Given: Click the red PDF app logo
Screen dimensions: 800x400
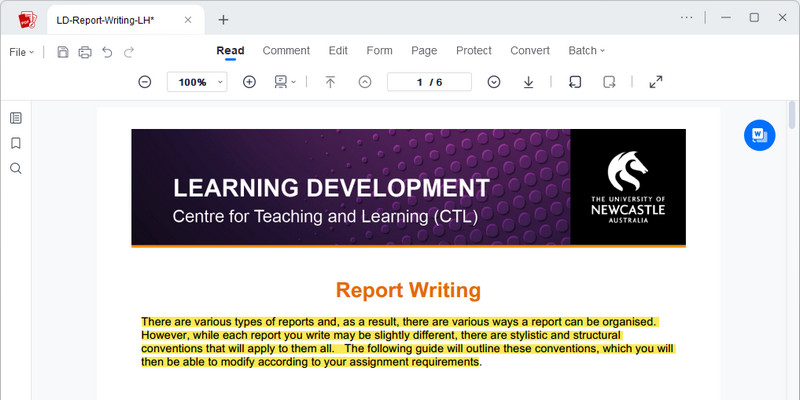Looking at the screenshot, I should click(x=28, y=19).
